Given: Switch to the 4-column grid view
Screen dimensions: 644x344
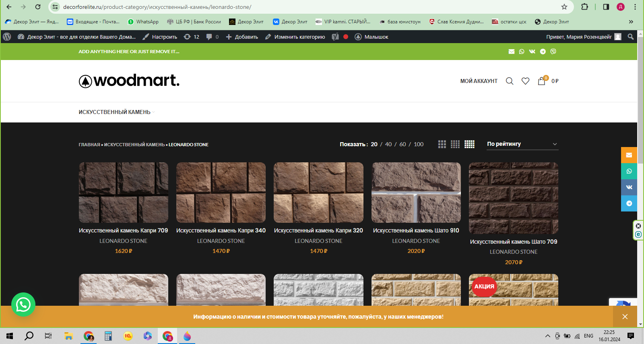Looking at the screenshot, I should [x=455, y=144].
